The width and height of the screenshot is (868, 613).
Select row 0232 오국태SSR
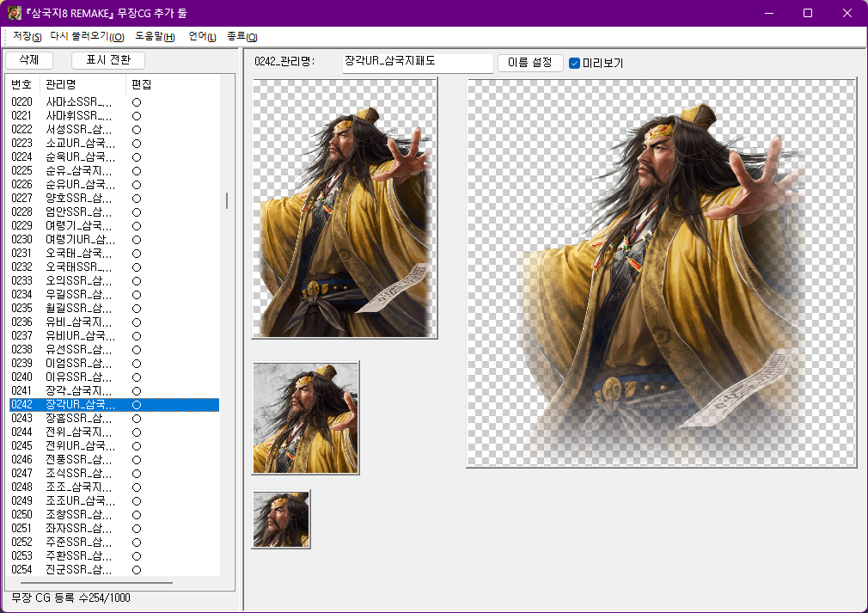(114, 267)
